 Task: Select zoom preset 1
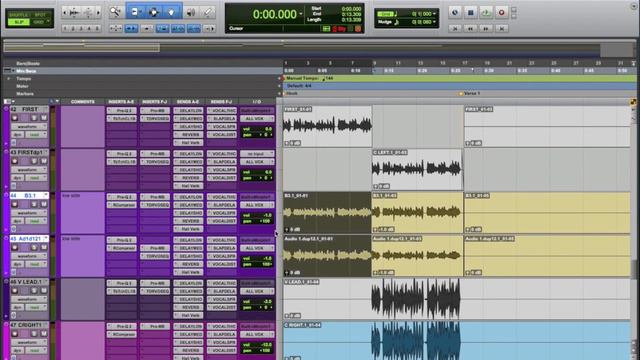point(65,29)
